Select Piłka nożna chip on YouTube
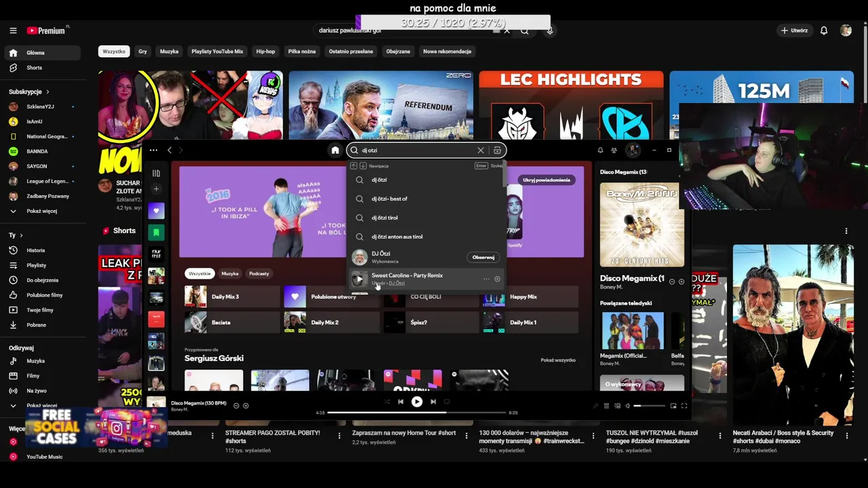 pos(302,52)
